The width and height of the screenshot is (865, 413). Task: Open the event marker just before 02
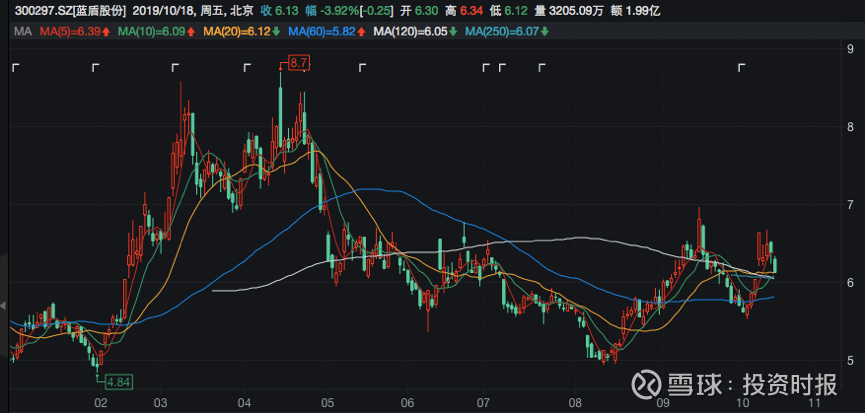click(95, 68)
